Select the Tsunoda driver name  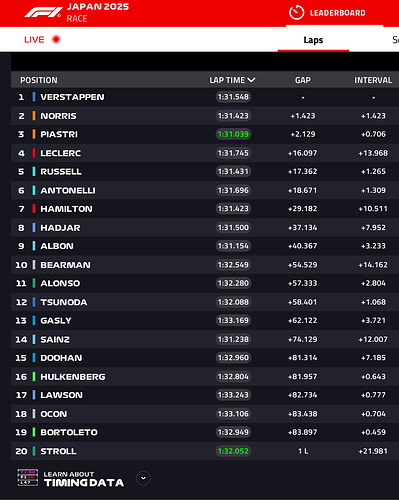[64, 302]
